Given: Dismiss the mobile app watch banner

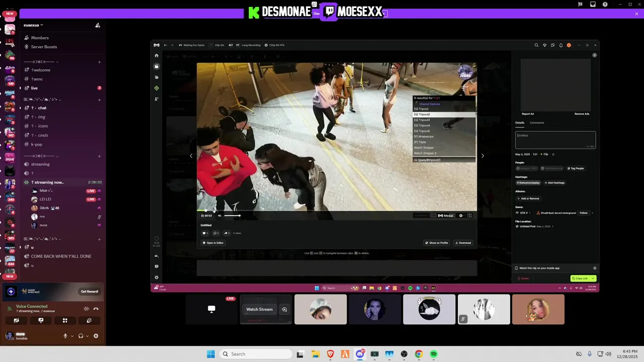Looking at the screenshot, I should (595, 268).
